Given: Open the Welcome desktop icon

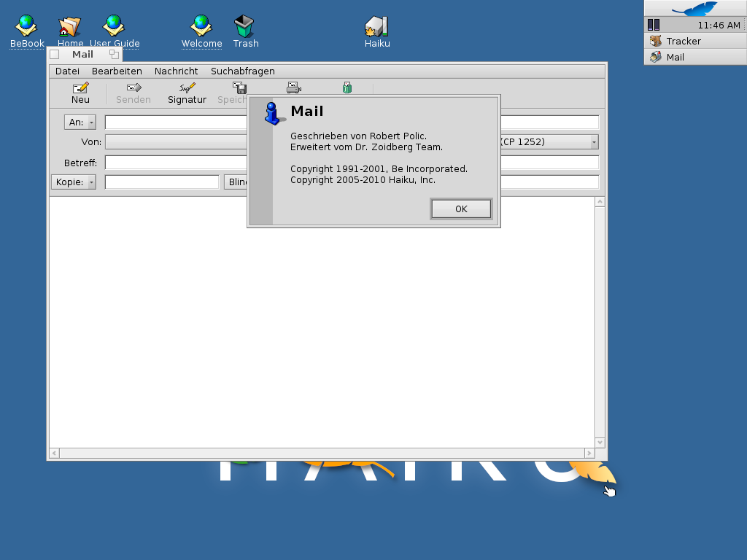Looking at the screenshot, I should tap(201, 26).
